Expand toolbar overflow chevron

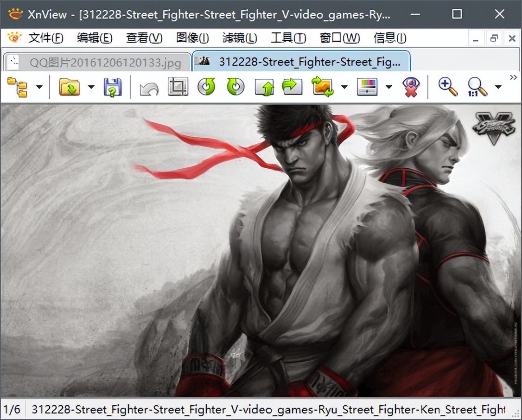pos(513,77)
